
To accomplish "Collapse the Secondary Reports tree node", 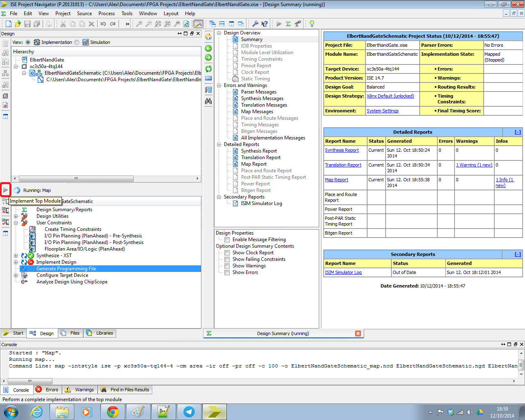I will pyautogui.click(x=219, y=197).
